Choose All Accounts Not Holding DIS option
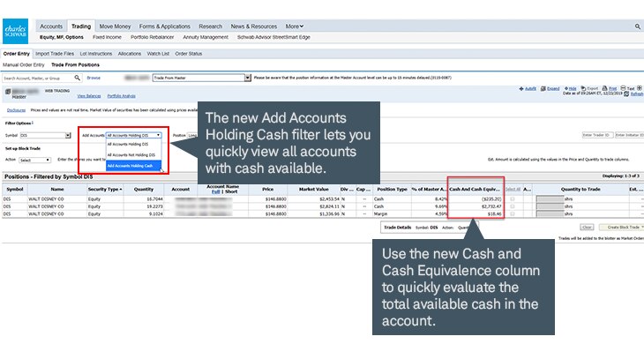 (x=133, y=154)
